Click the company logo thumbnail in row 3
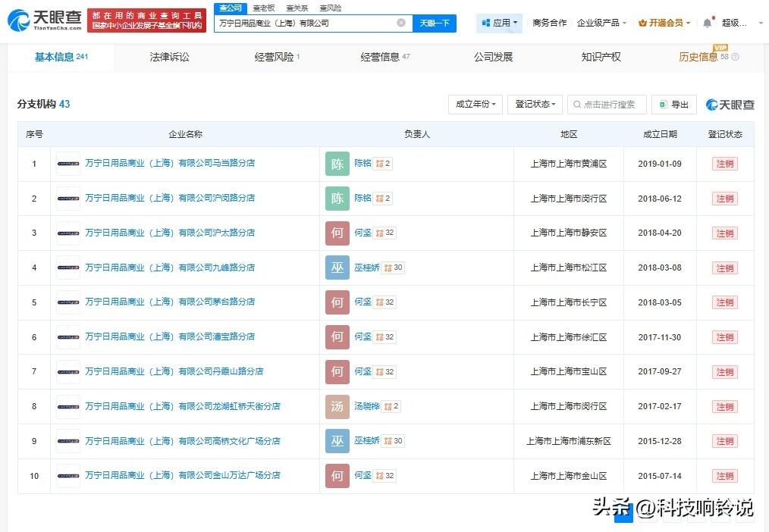The width and height of the screenshot is (769, 532). pyautogui.click(x=68, y=233)
